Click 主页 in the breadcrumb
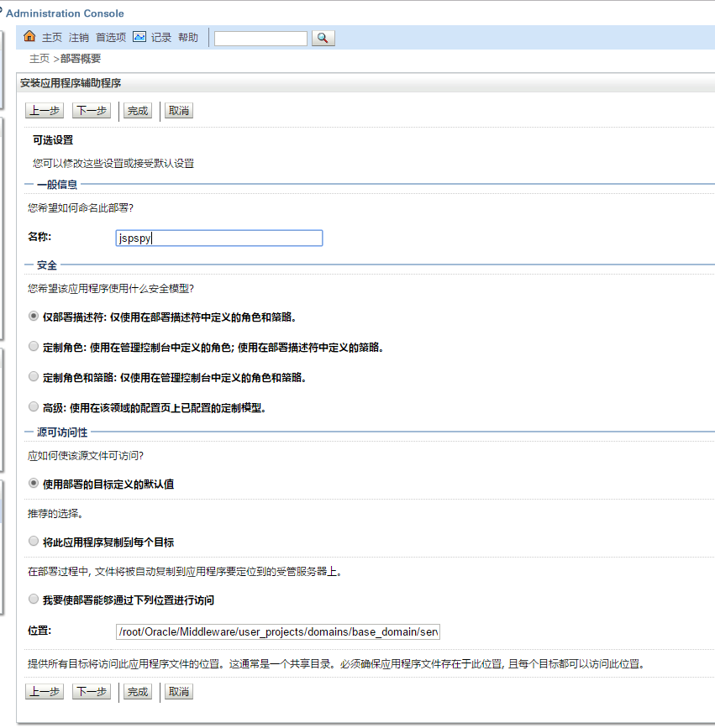Viewport: 715px width, 728px height. click(x=39, y=59)
